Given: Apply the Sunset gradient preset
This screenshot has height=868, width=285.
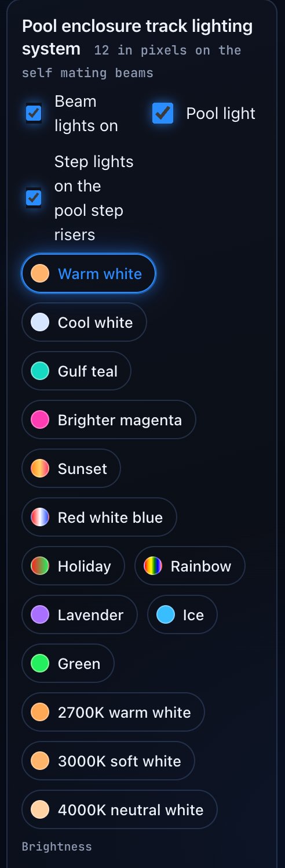Looking at the screenshot, I should [x=71, y=469].
